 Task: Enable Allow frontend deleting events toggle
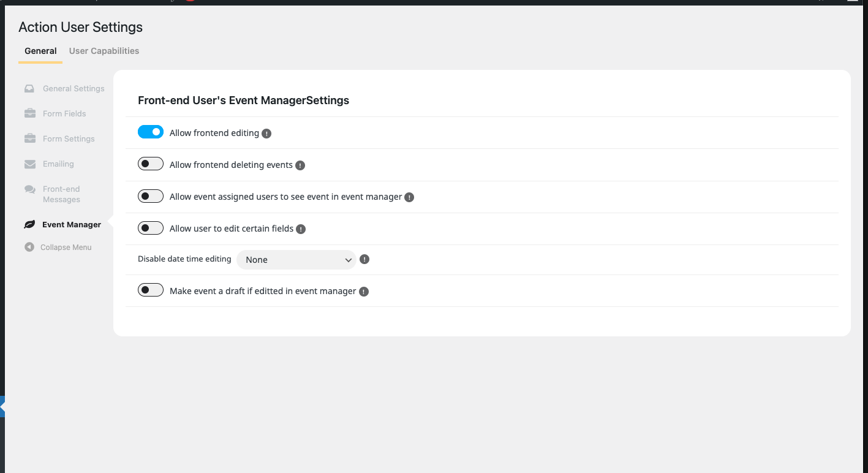(x=151, y=164)
